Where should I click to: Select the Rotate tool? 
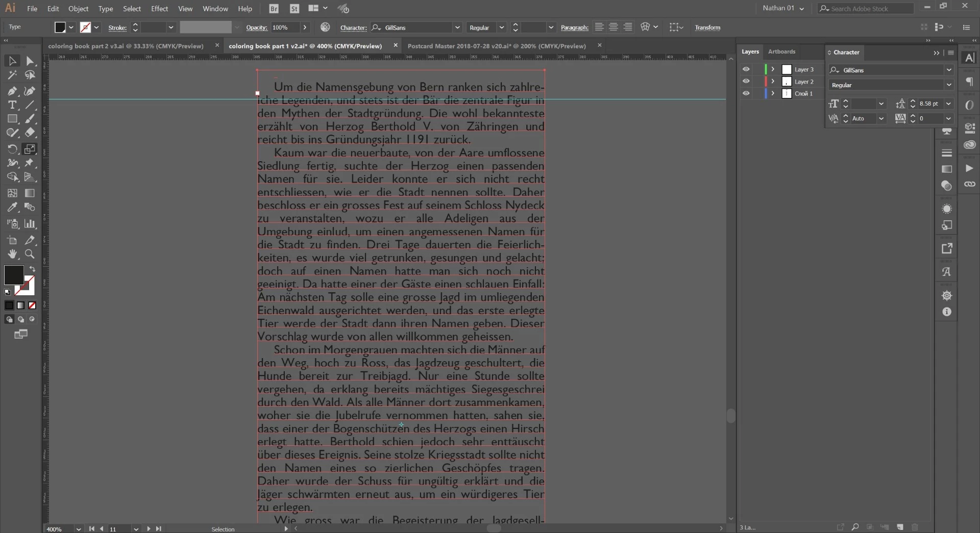12,149
